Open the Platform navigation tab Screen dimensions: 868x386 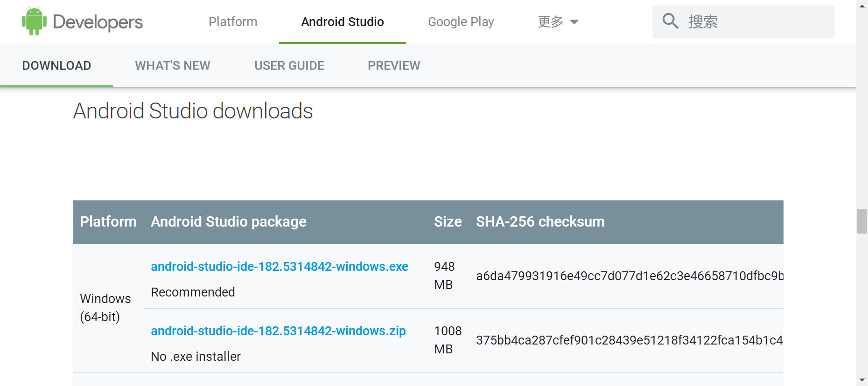[233, 22]
